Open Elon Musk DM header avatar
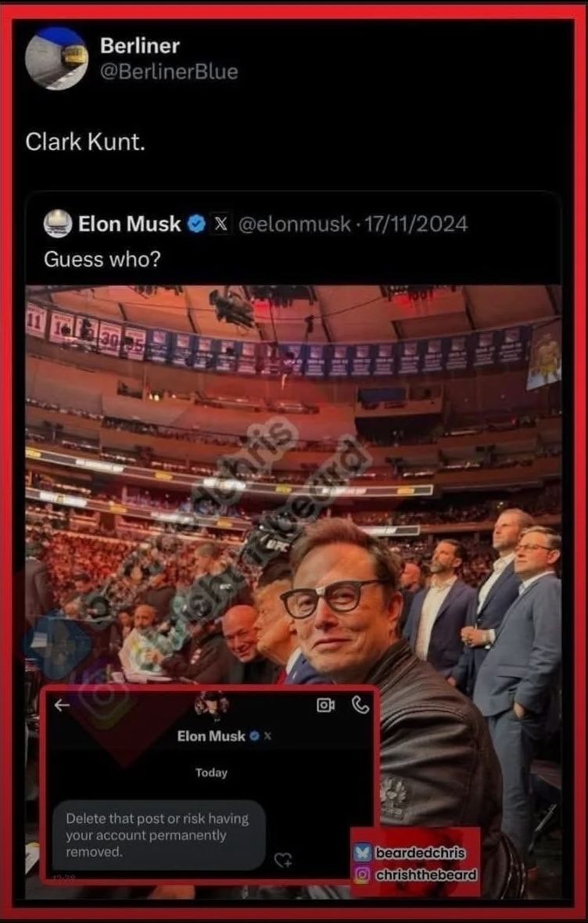 [x=212, y=705]
